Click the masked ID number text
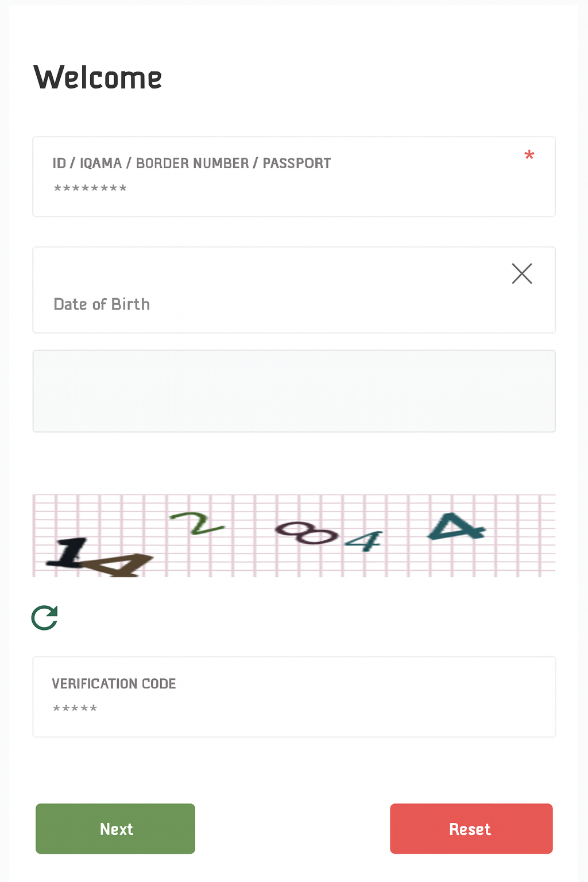Viewport: 588px width, 882px height. [89, 187]
